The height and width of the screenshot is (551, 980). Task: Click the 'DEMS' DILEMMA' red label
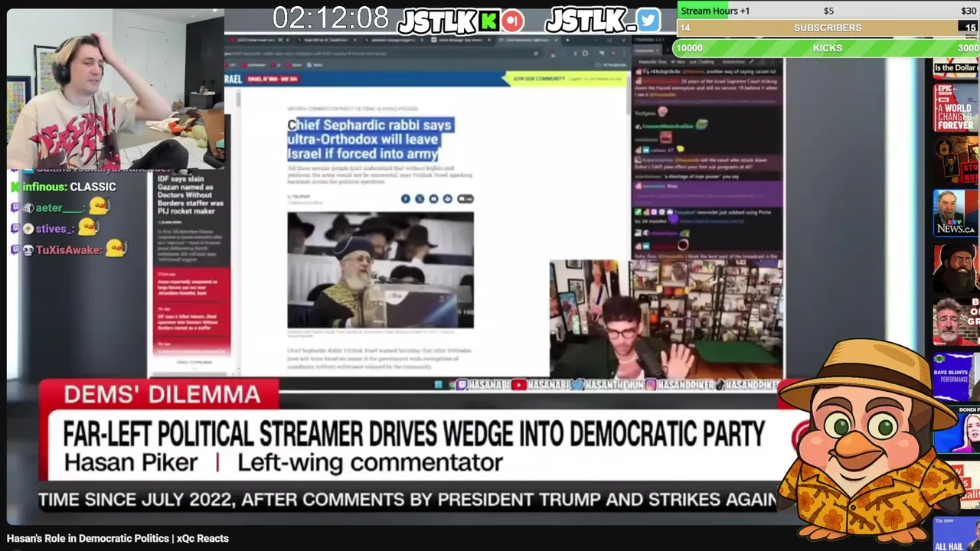coord(162,395)
